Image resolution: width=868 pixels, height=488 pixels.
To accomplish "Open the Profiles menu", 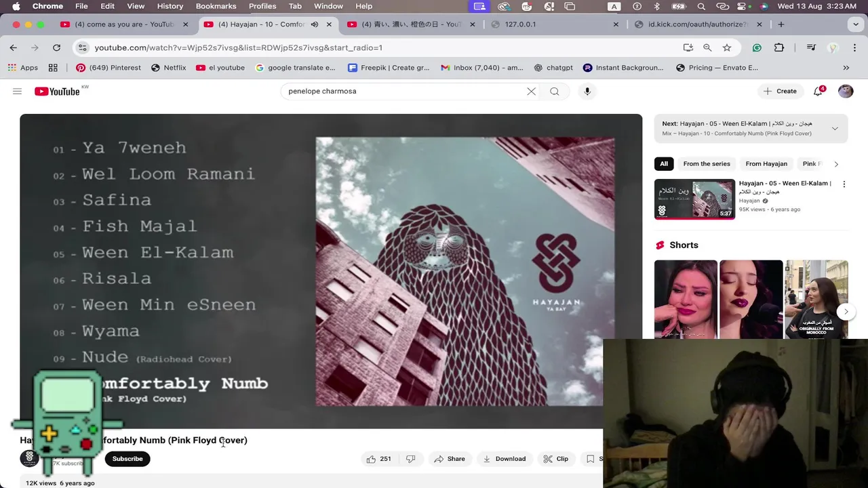I will (262, 7).
